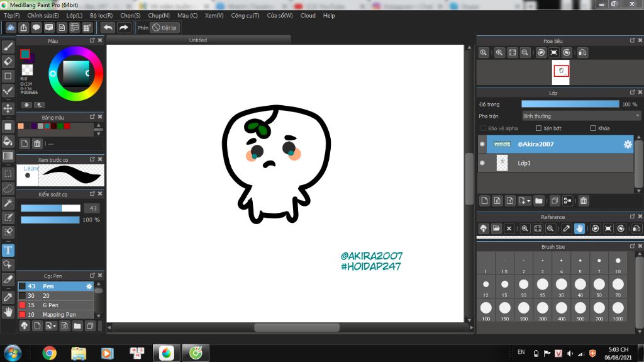This screenshot has width=644, height=362.
Task: Pick the orange swatch in Bảng màu
Action: point(21,127)
